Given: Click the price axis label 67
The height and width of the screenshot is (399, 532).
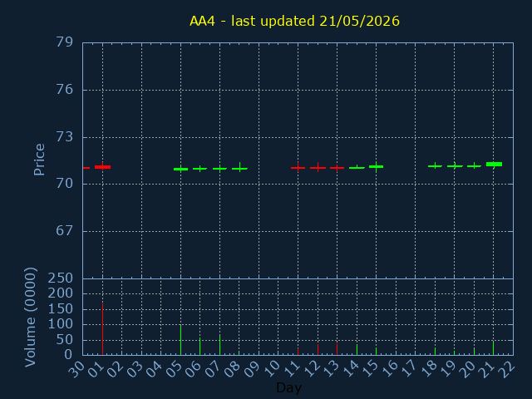Looking at the screenshot, I should (x=65, y=231).
